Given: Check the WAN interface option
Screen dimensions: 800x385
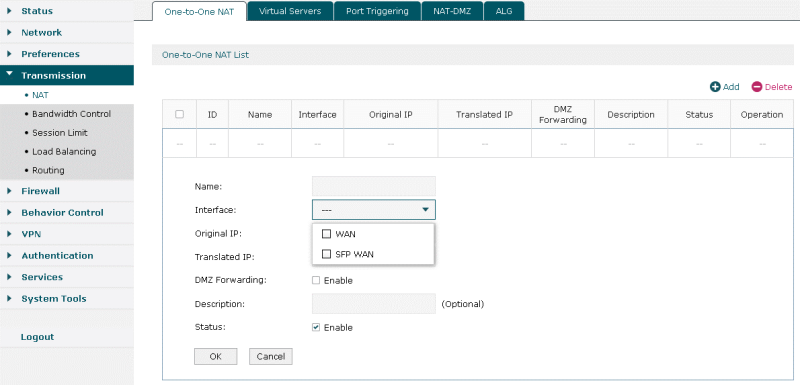Looking at the screenshot, I should tap(327, 234).
